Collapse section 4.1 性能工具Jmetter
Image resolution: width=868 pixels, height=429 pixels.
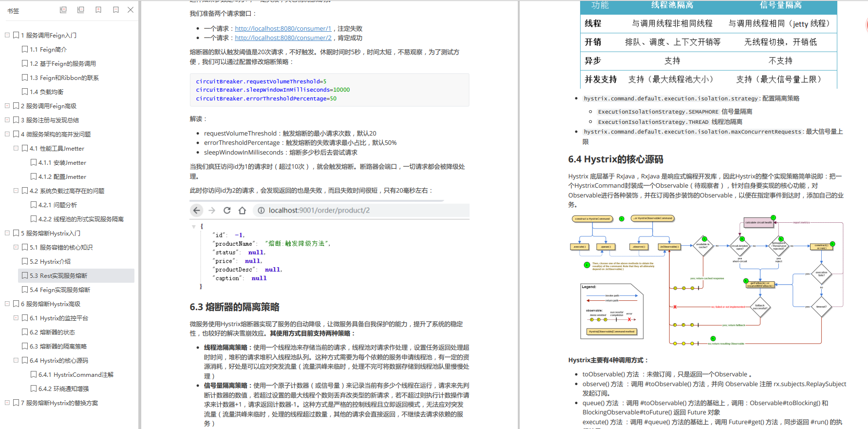pos(16,148)
